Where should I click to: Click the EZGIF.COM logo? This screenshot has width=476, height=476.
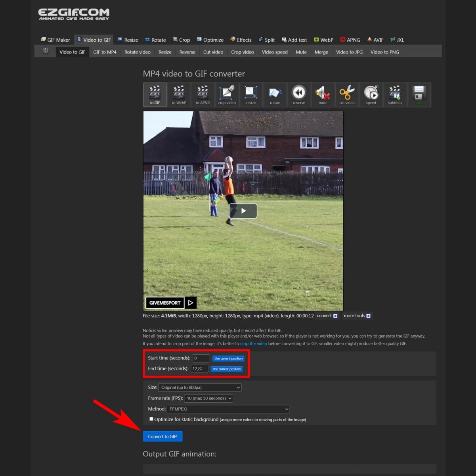(x=74, y=14)
